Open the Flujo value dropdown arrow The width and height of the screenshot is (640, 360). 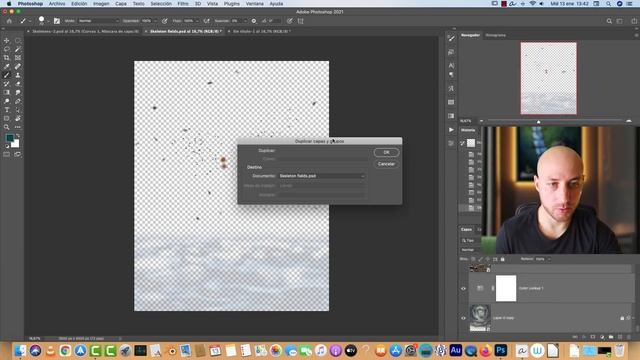point(197,21)
